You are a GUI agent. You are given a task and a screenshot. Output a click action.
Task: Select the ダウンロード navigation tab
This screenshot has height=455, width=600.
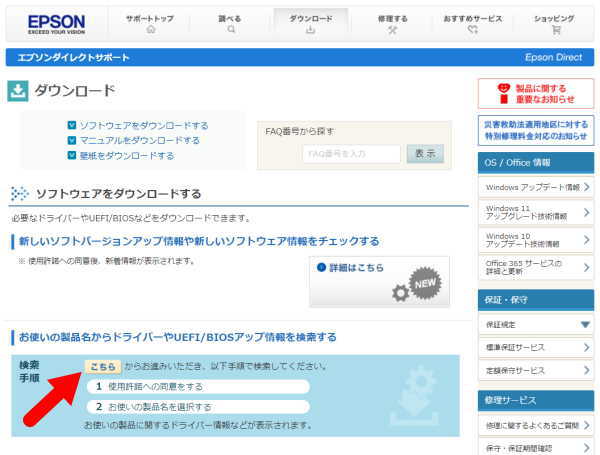click(x=311, y=23)
